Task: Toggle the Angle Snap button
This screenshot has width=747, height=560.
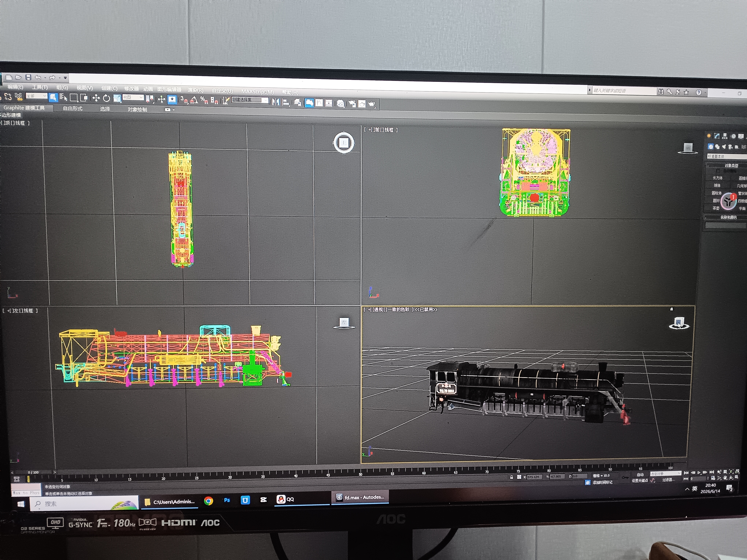Action: tap(194, 100)
